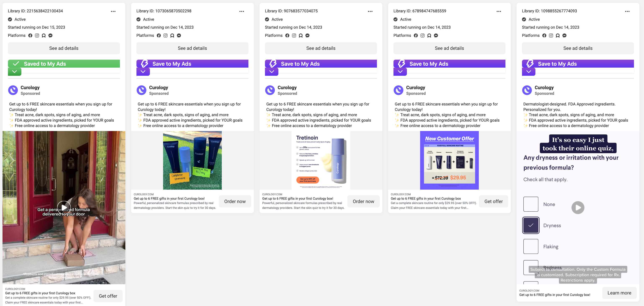
Task: Click Get offer on New Customer Offer ad
Action: point(493,201)
